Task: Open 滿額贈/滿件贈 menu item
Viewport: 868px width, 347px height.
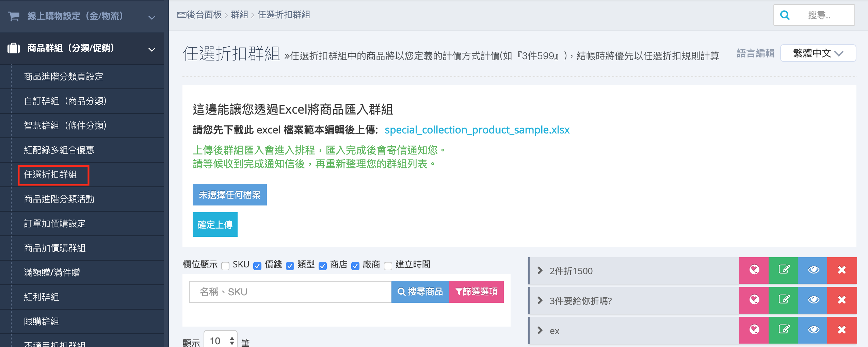Action: tap(52, 272)
